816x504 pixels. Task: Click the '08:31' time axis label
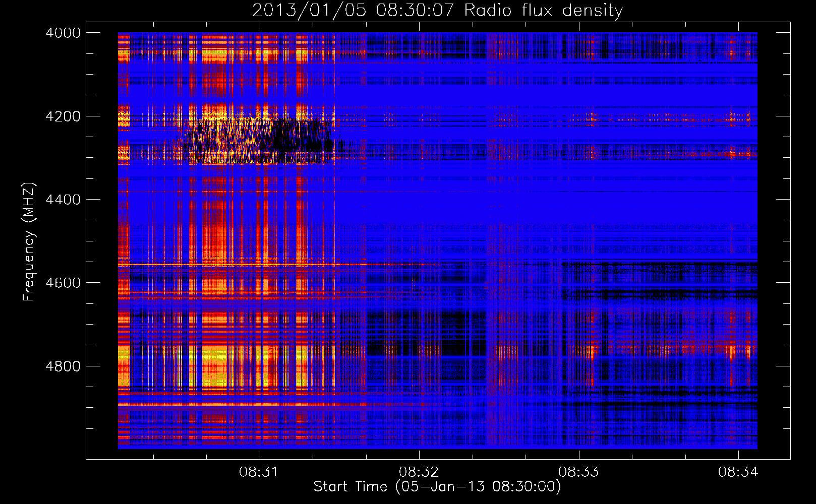[259, 472]
